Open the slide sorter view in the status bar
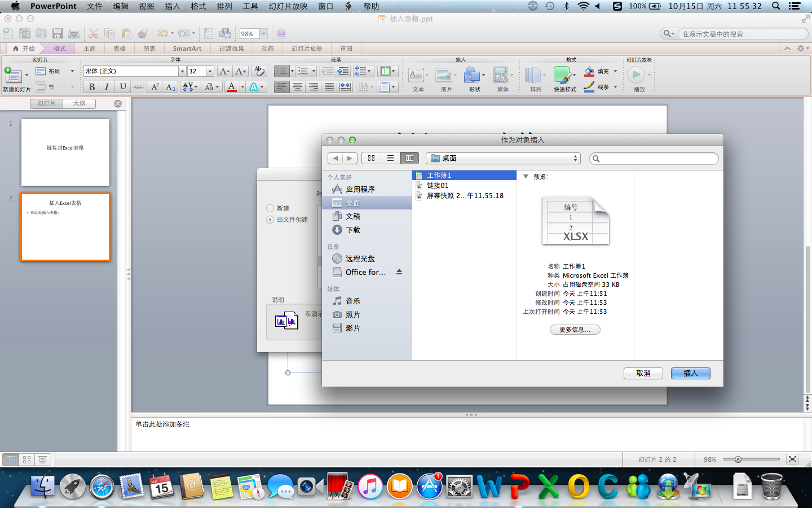 pyautogui.click(x=27, y=459)
